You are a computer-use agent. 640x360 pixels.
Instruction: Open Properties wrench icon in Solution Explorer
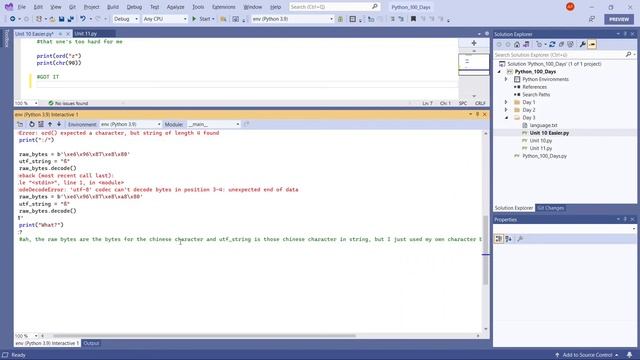(x=582, y=44)
